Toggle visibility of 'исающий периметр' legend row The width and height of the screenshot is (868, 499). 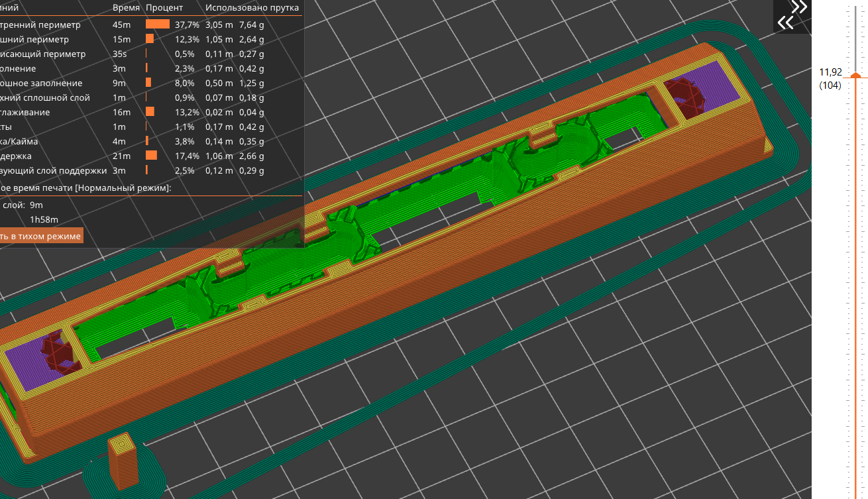(42, 54)
